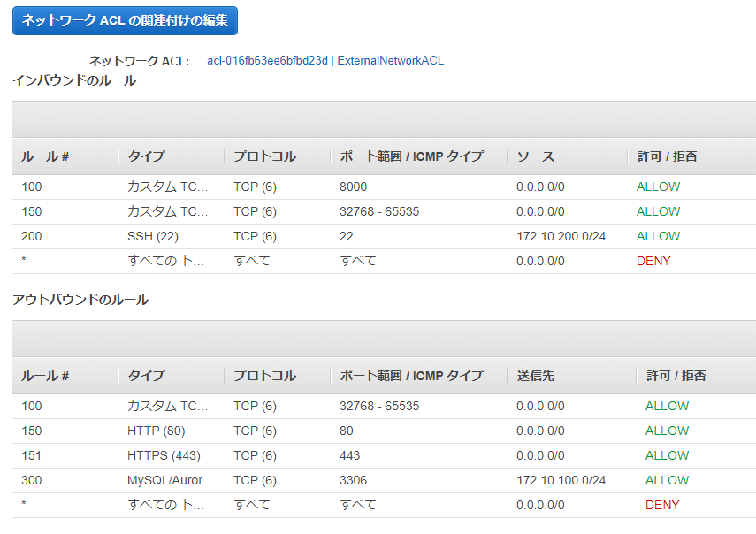Select inbound すべての ト... type cell
This screenshot has width=756, height=534.
(x=166, y=261)
